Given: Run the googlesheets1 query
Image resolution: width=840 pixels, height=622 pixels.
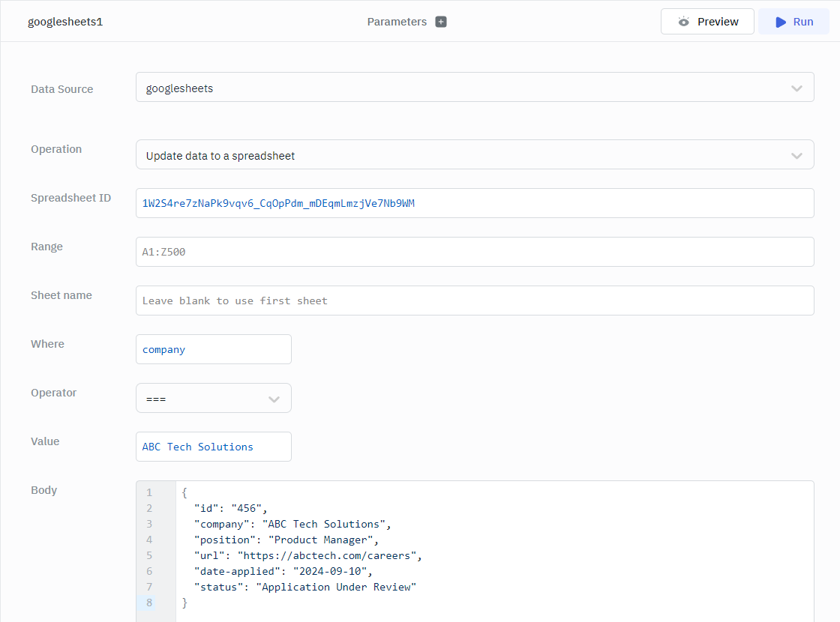Looking at the screenshot, I should (x=794, y=22).
